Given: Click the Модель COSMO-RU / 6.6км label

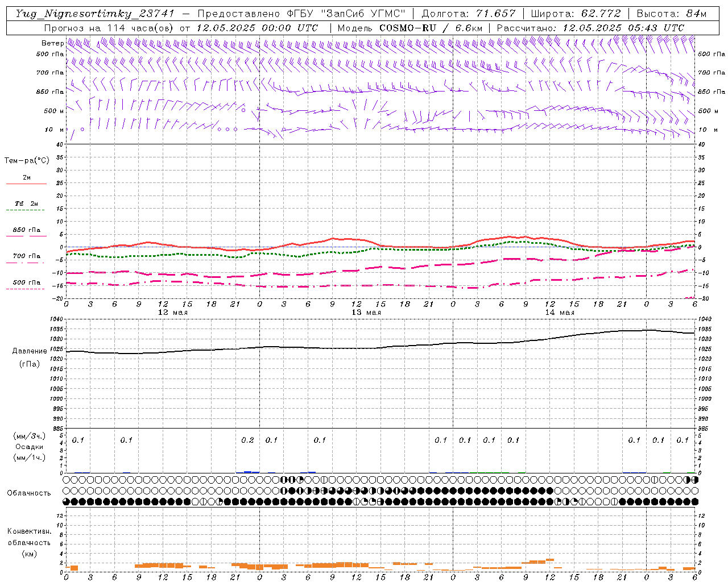Looking at the screenshot, I should pos(410,28).
